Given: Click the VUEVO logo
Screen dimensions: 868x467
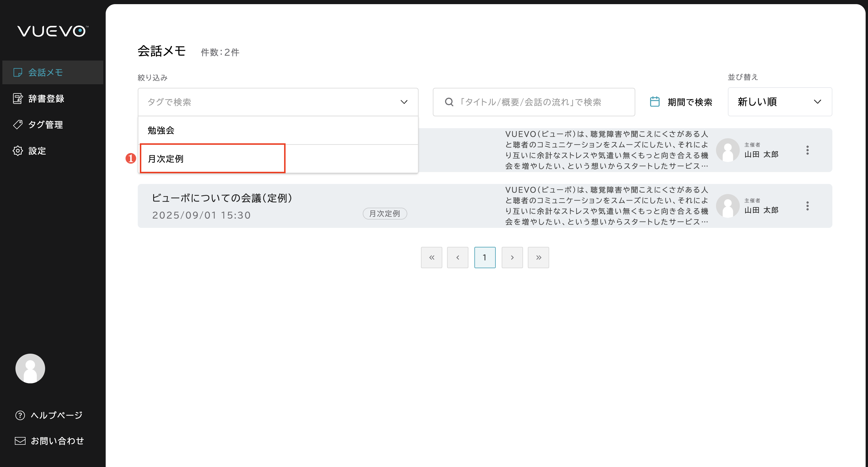Looking at the screenshot, I should [53, 31].
